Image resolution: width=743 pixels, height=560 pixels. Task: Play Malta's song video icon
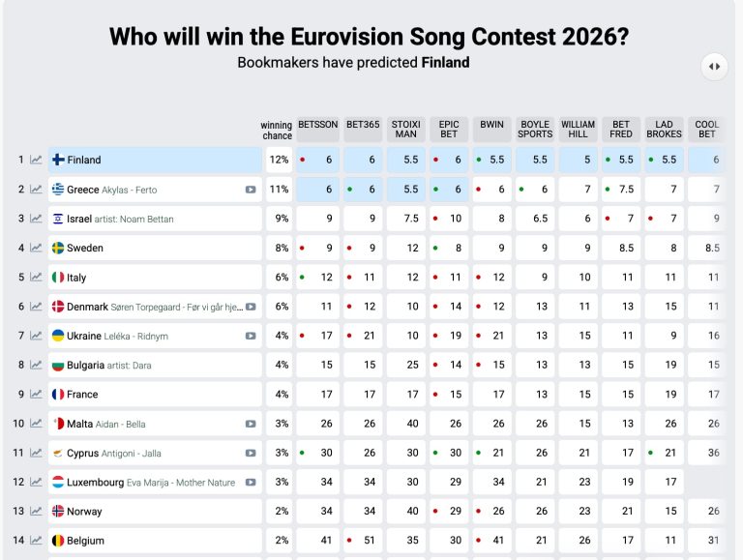tap(251, 424)
